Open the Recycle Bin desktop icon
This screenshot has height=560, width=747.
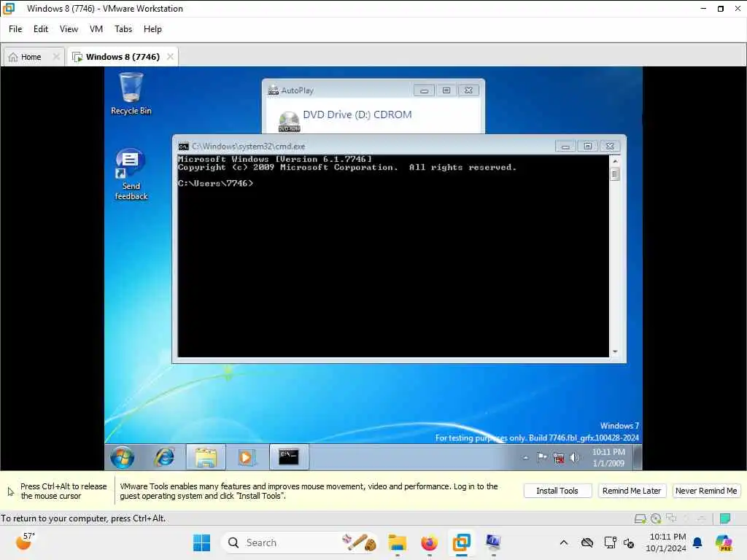point(131,93)
